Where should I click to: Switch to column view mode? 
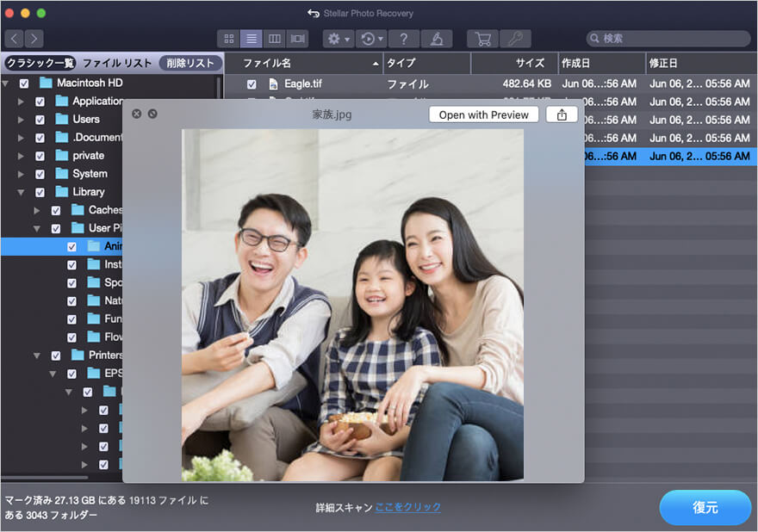pos(275,39)
